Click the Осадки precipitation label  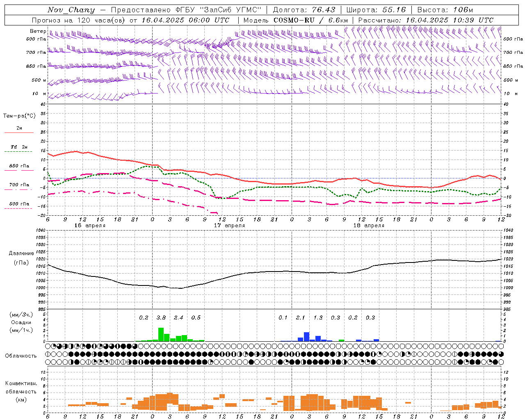point(21,322)
